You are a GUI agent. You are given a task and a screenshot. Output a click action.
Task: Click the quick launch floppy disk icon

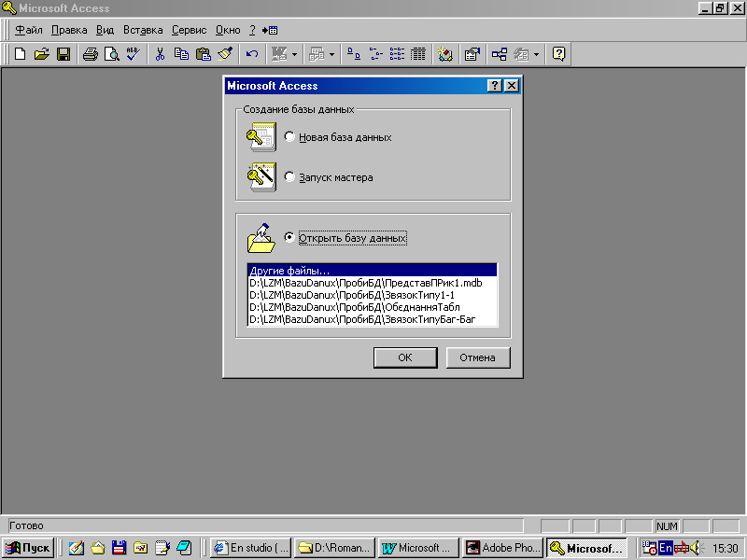(120, 548)
